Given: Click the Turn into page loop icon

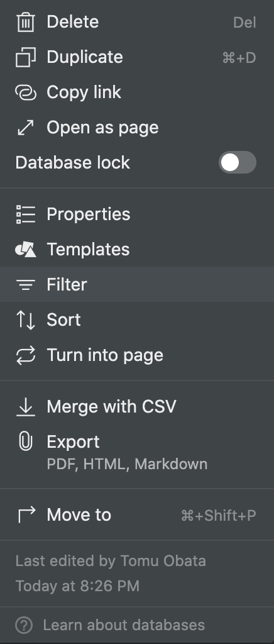Looking at the screenshot, I should coord(25,355).
